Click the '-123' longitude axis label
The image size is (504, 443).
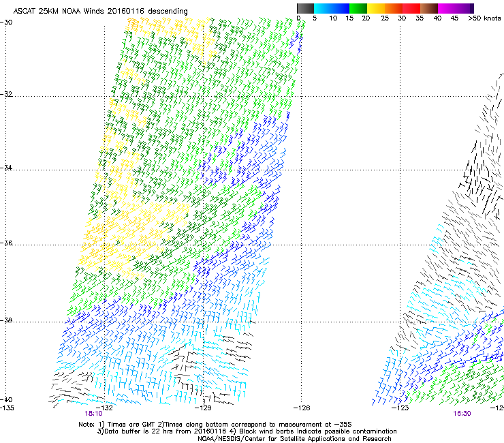(400, 408)
